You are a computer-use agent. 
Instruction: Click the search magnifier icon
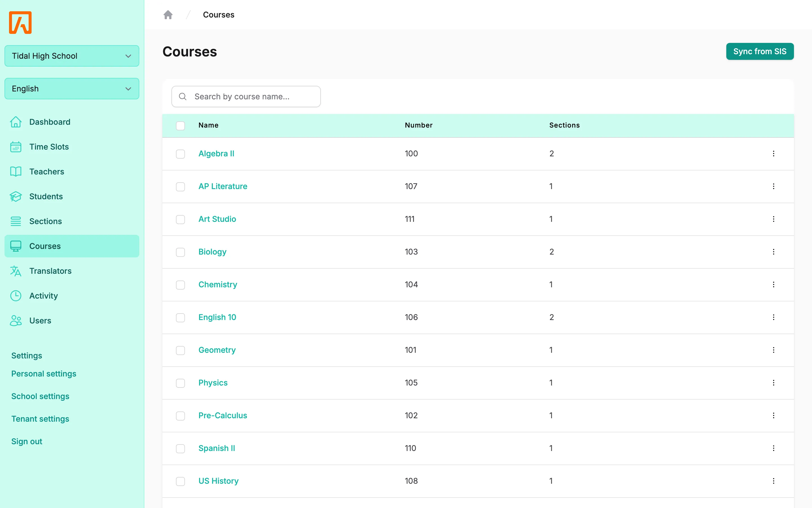click(x=182, y=97)
